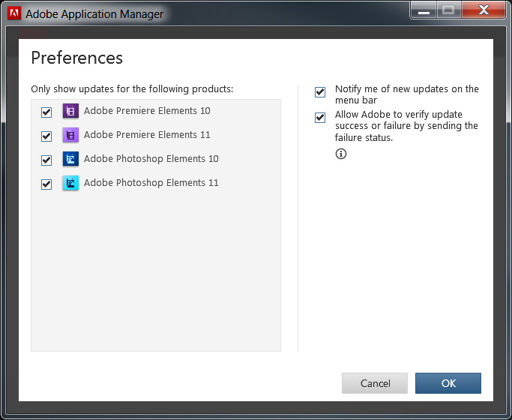Click the Adobe Photoshop Elements 10 label

click(151, 159)
